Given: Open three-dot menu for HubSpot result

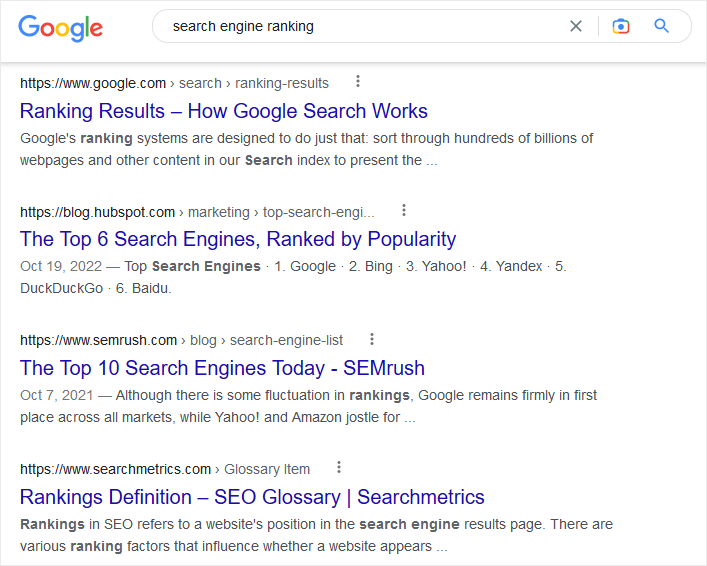Looking at the screenshot, I should coord(404,211).
